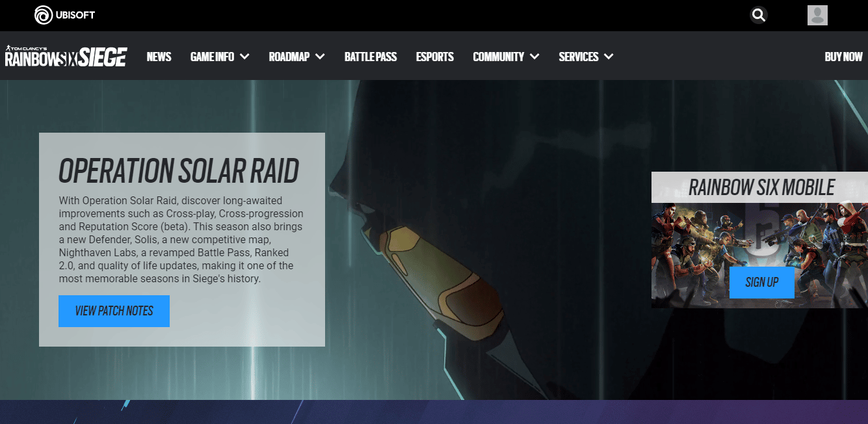Screen dimensions: 868x424
Task: Expand the Roadmap dropdown chevron
Action: (320, 57)
